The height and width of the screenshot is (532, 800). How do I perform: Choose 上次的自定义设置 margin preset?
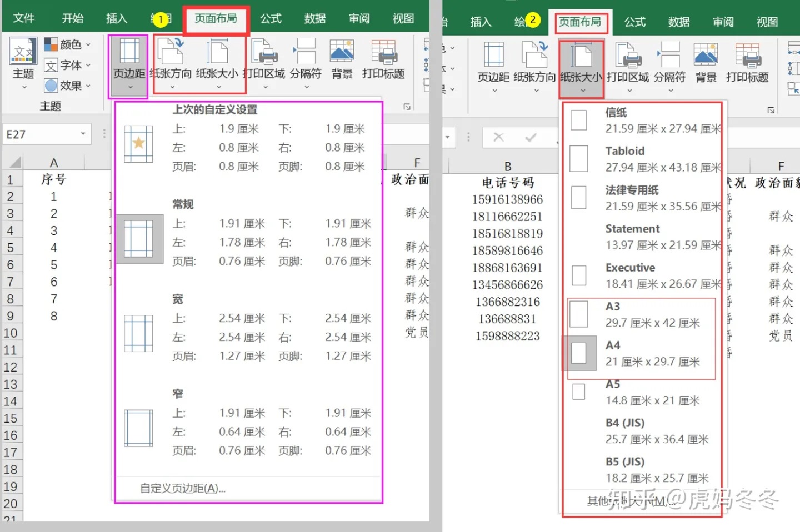click(x=248, y=139)
